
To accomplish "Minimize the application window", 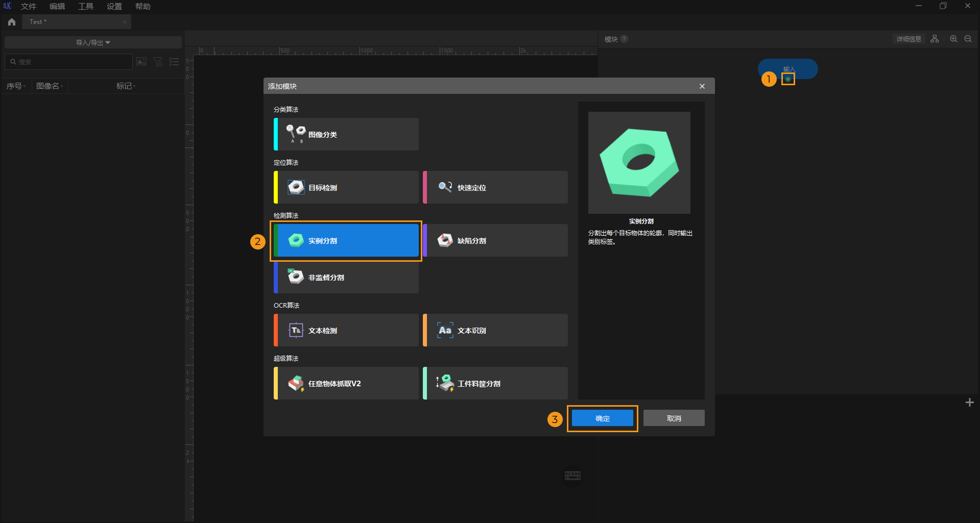I will (x=919, y=6).
